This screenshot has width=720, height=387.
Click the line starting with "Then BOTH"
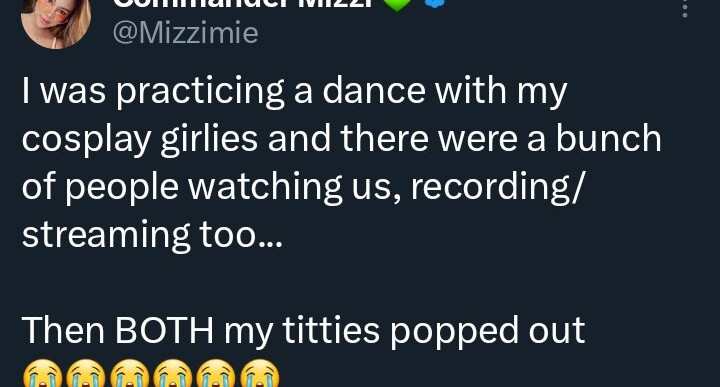[x=304, y=330]
